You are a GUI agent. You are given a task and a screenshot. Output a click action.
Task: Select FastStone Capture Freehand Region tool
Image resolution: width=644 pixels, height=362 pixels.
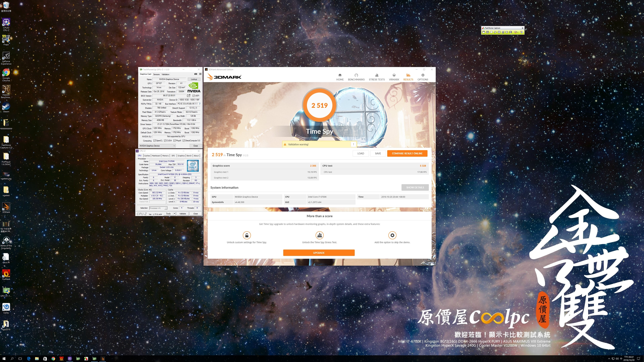pyautogui.click(x=495, y=32)
